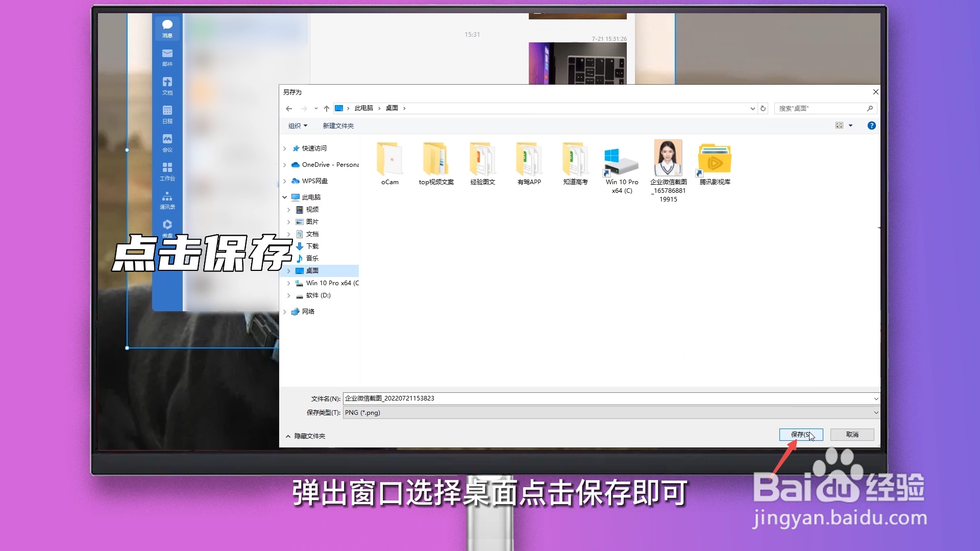Expand the 网络 tree node
Viewport: 980px width, 551px height.
[x=285, y=312]
